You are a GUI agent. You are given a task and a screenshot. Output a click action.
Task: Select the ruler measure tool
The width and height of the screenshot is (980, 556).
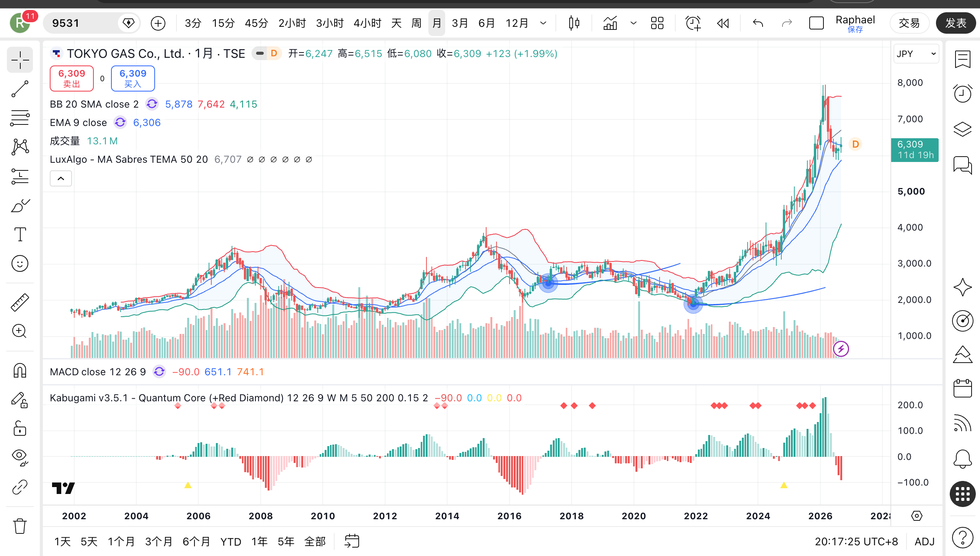[20, 302]
